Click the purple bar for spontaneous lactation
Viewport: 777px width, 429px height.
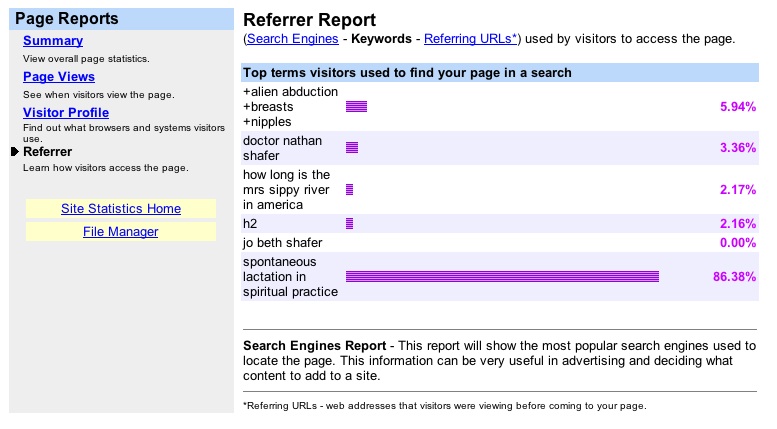[502, 276]
